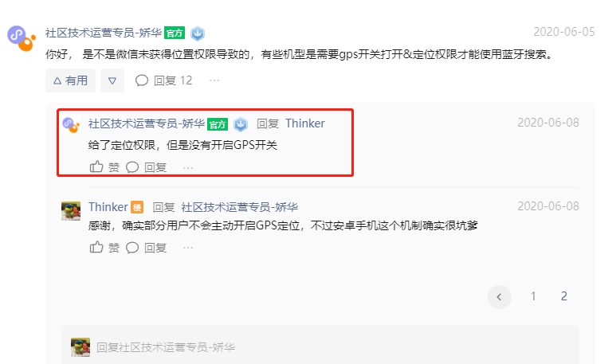The width and height of the screenshot is (616, 364).
Task: Like Thinker's reply about 安卓手机
Action: pyautogui.click(x=104, y=248)
